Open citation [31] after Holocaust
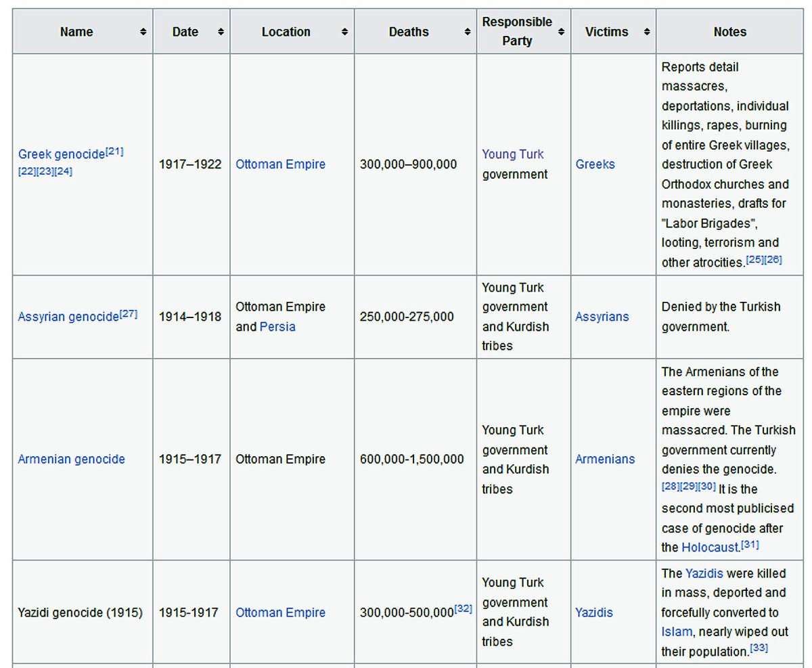The image size is (812, 668). 750,544
